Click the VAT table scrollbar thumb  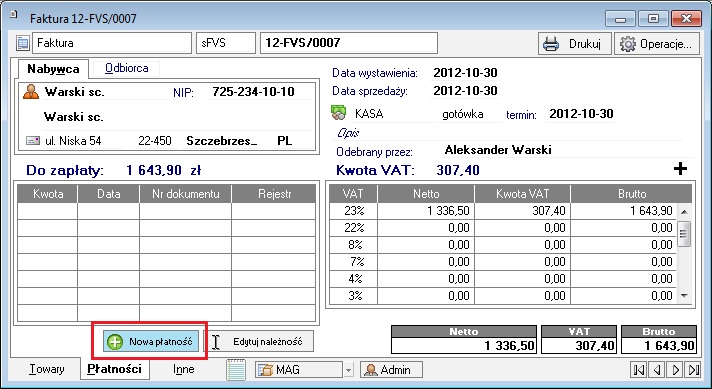point(684,234)
